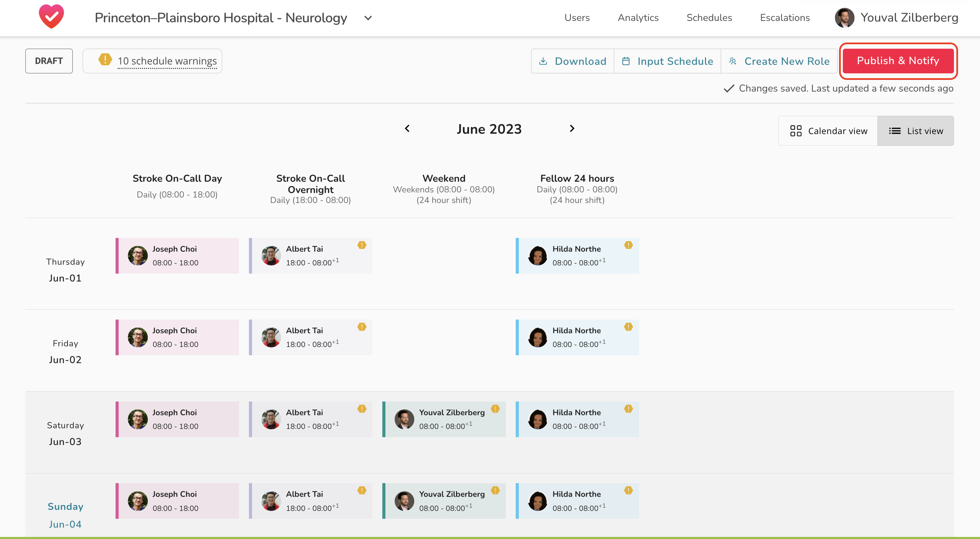Click the Saturday Jun-03 date label

tap(65, 433)
